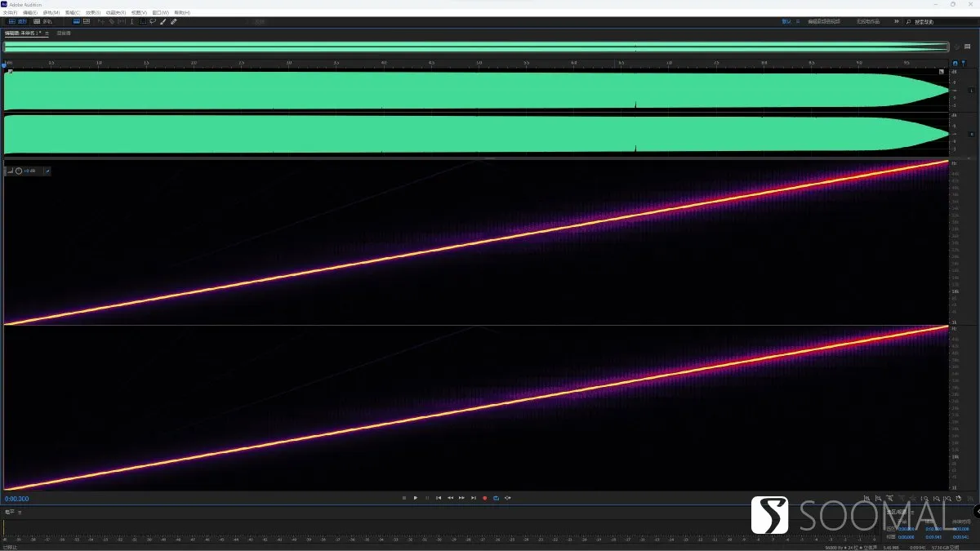The width and height of the screenshot is (980, 551).
Task: Open the 多轨(M) menu
Action: click(51, 13)
